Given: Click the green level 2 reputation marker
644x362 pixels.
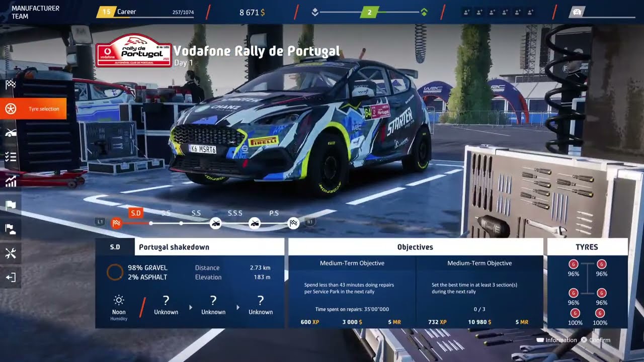Looking at the screenshot, I should pos(370,12).
